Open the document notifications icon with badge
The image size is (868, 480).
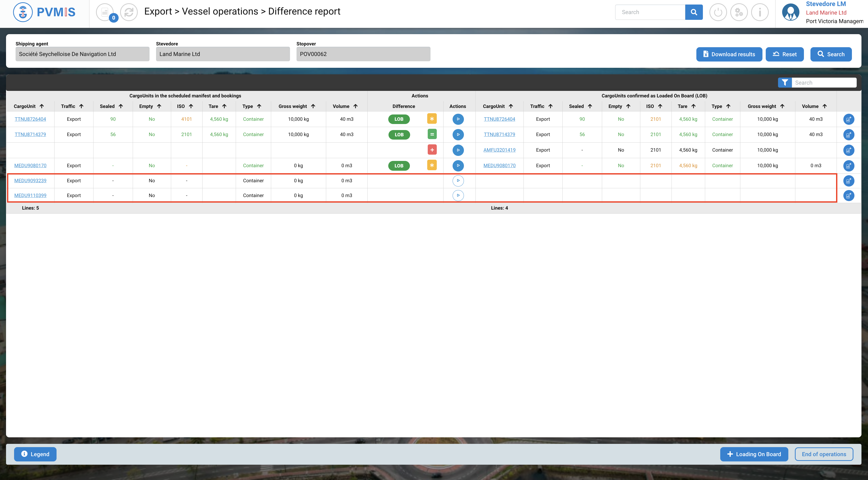(x=105, y=13)
